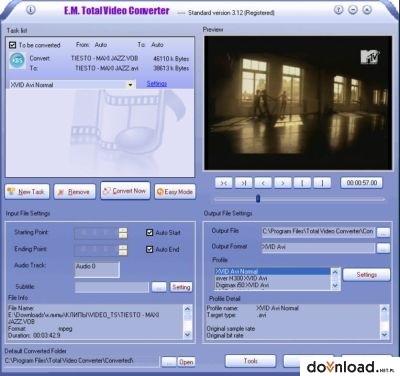The image size is (400, 376).
Task: Click the info icon in title bar
Action: pos(30,10)
